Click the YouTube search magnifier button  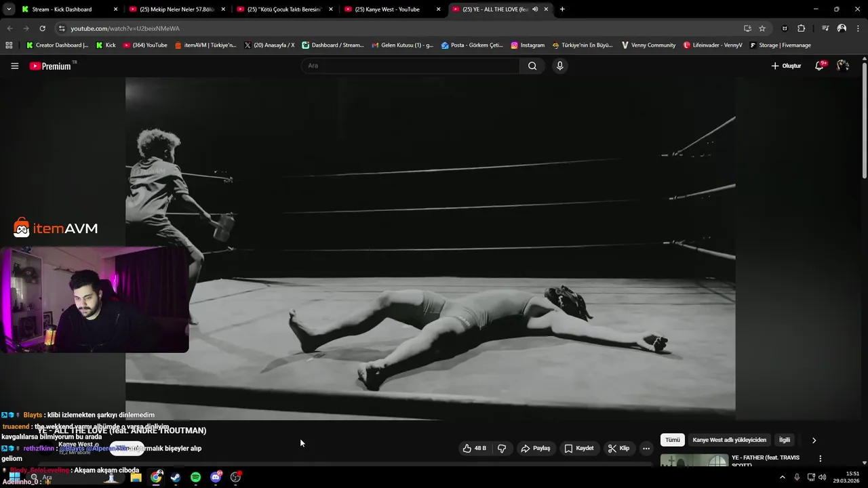point(532,66)
